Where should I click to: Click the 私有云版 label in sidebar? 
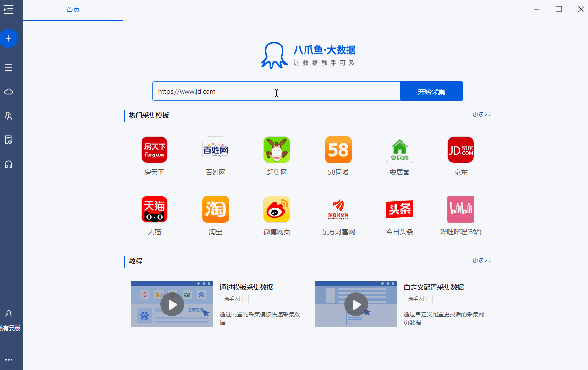[x=10, y=328]
